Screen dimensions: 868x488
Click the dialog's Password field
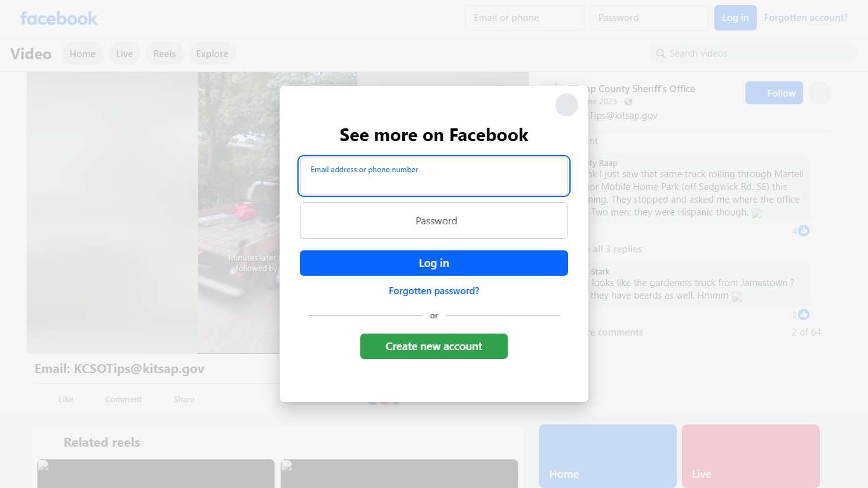(x=434, y=220)
